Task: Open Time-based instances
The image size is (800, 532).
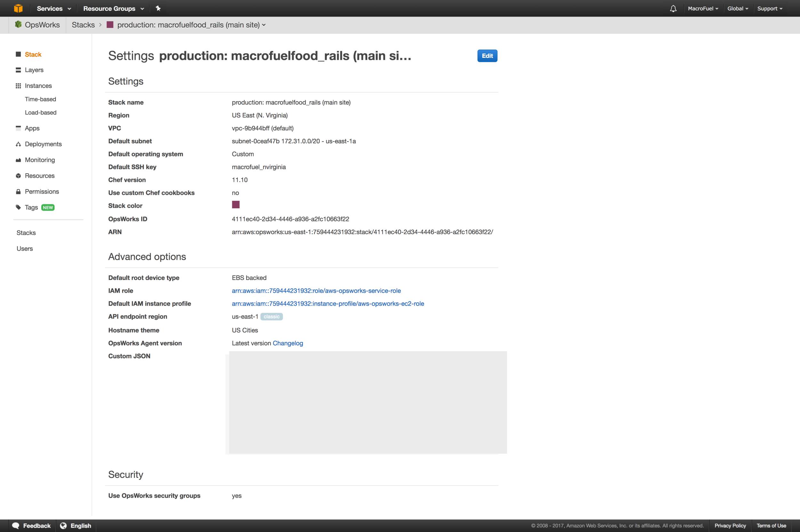Action: [40, 99]
